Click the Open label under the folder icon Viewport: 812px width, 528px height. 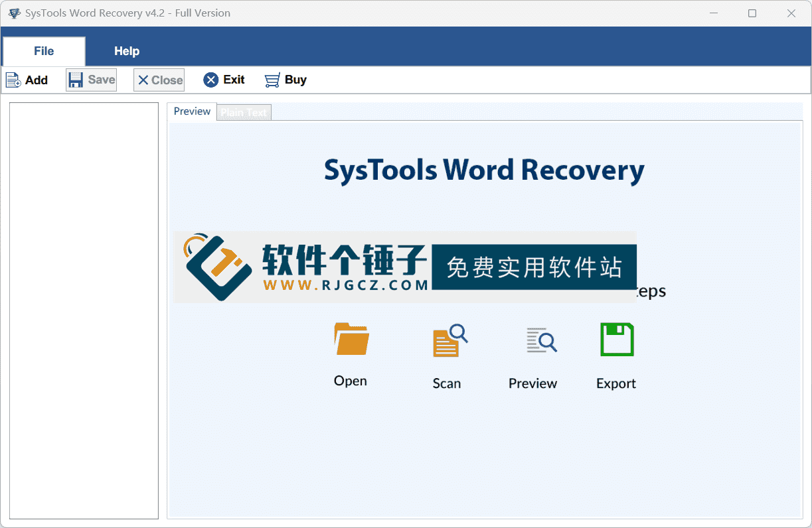pos(350,381)
